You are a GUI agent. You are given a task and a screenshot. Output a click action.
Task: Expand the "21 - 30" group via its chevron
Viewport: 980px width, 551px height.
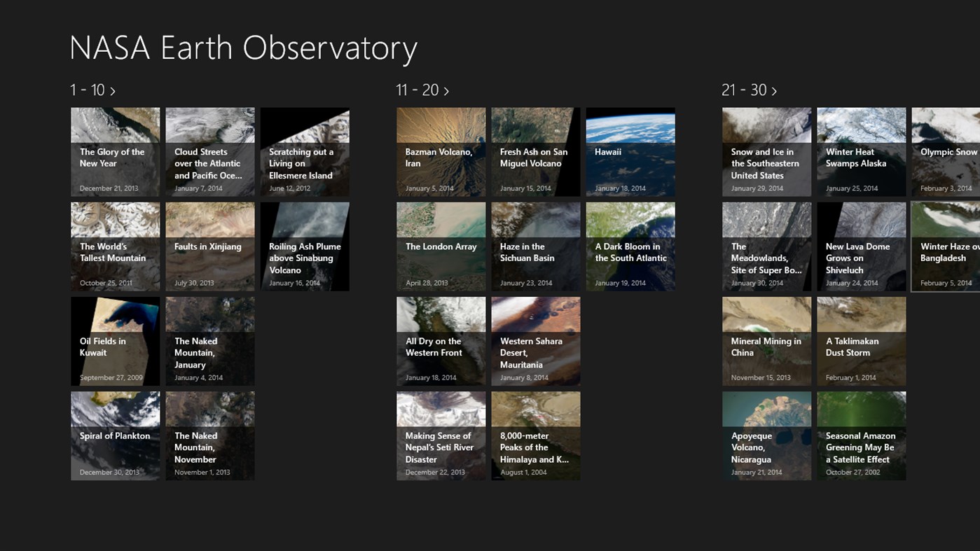coord(774,90)
